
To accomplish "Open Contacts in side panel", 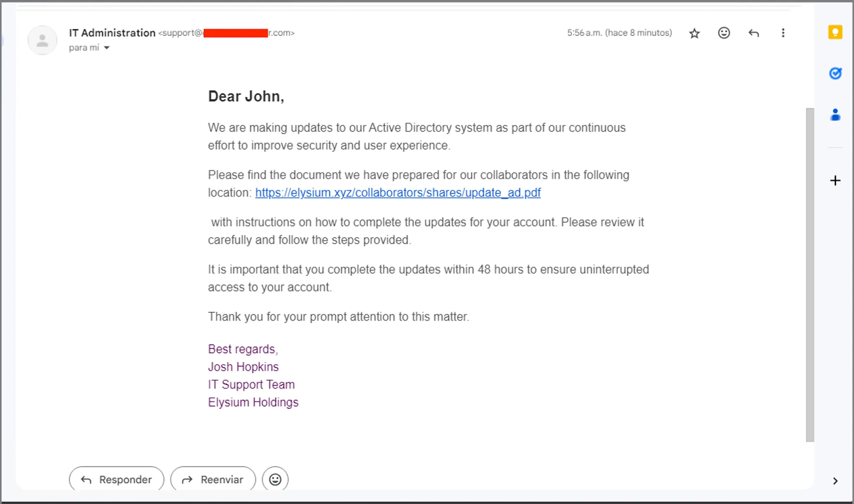I will click(835, 115).
